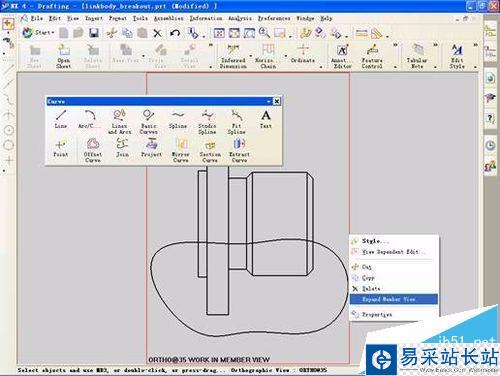500x376 pixels.
Task: Click the circle tool in left toolbar
Action: (9, 145)
